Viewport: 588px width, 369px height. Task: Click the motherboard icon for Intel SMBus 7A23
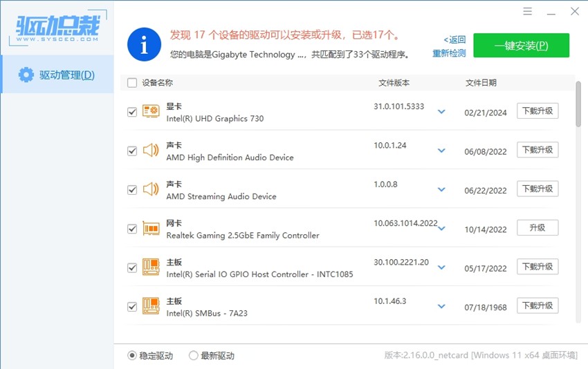point(151,306)
